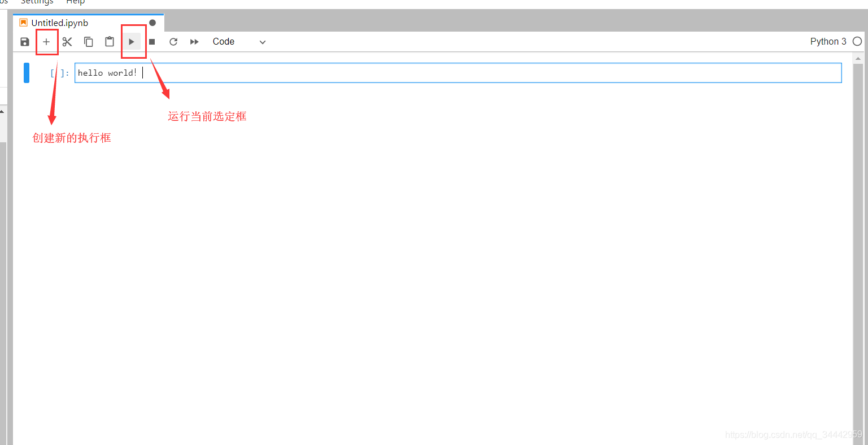Click the empty cell execution prompt
The height and width of the screenshot is (445, 868).
(59, 73)
